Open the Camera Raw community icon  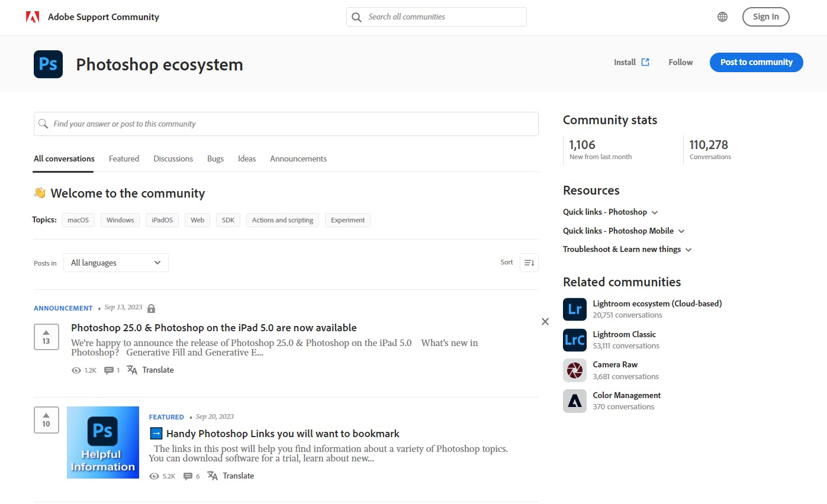pyautogui.click(x=574, y=370)
